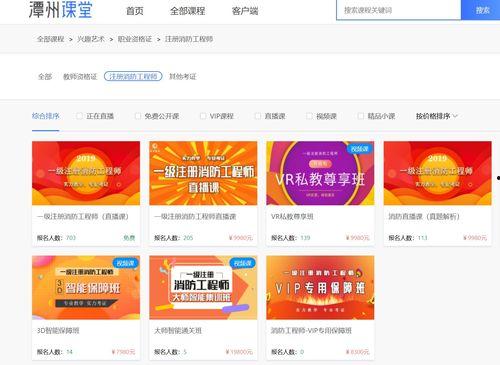Click the 139 enrollment count on VR私教尊享班 card
The width and height of the screenshot is (500, 365).
coord(305,238)
